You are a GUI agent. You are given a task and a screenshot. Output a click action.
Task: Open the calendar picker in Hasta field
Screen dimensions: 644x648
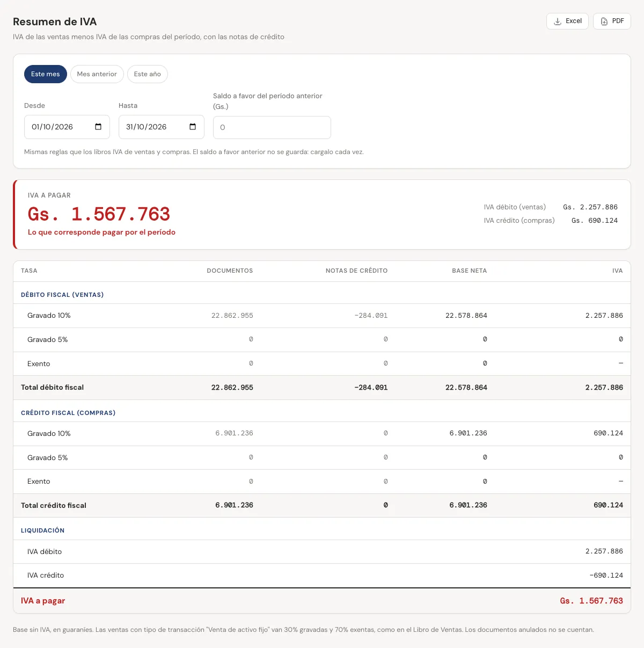tap(193, 127)
